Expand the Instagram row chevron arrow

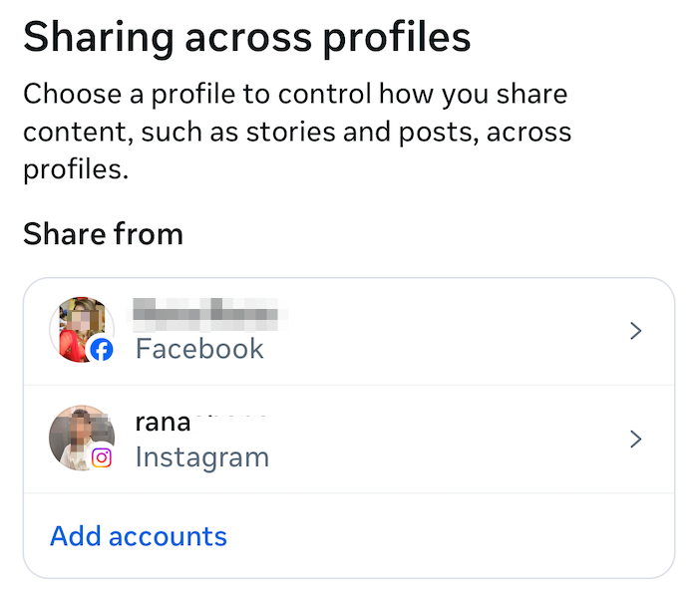tap(636, 439)
